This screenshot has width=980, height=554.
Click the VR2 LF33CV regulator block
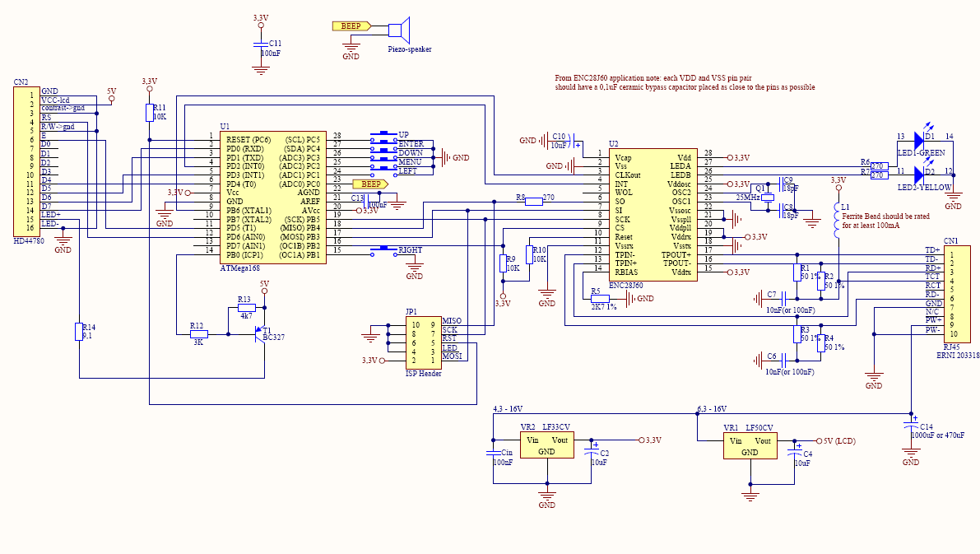(546, 445)
